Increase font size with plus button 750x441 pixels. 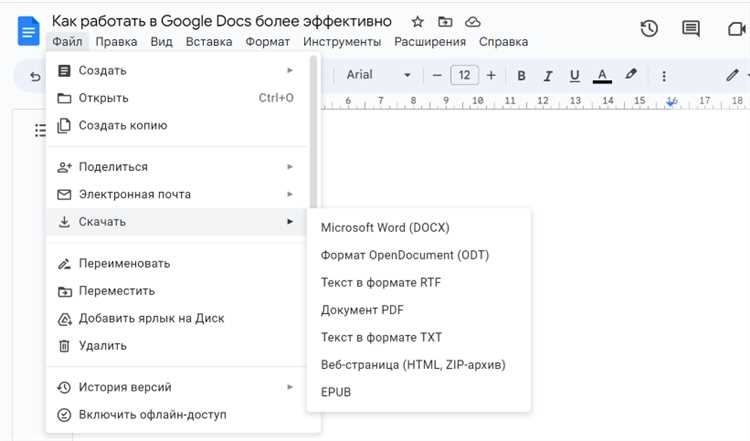[x=491, y=75]
